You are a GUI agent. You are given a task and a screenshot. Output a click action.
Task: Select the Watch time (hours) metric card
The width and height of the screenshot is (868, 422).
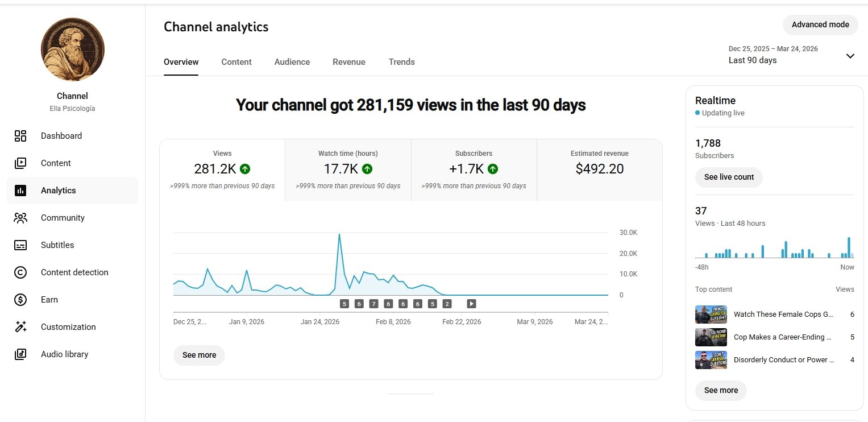pyautogui.click(x=348, y=169)
